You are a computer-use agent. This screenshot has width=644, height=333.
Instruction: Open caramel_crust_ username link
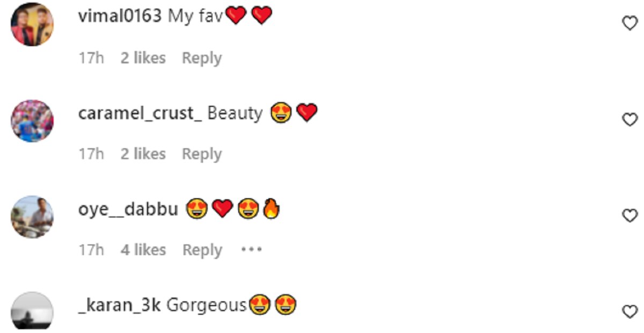pos(140,113)
